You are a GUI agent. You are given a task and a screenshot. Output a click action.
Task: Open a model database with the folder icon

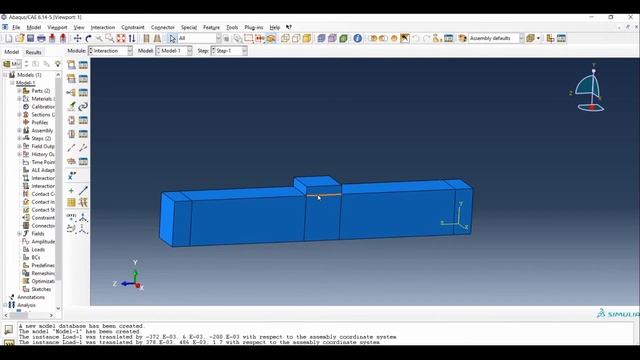click(x=20, y=38)
